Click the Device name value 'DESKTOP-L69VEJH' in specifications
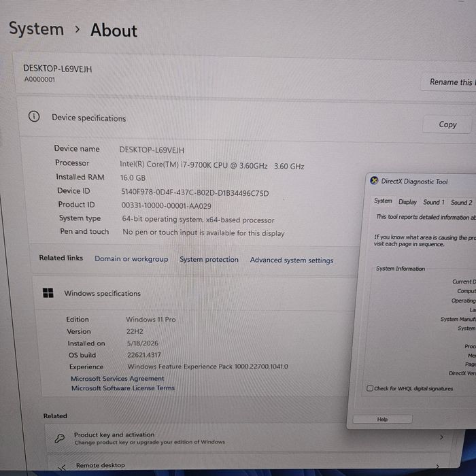The height and width of the screenshot is (476, 476). pos(152,150)
